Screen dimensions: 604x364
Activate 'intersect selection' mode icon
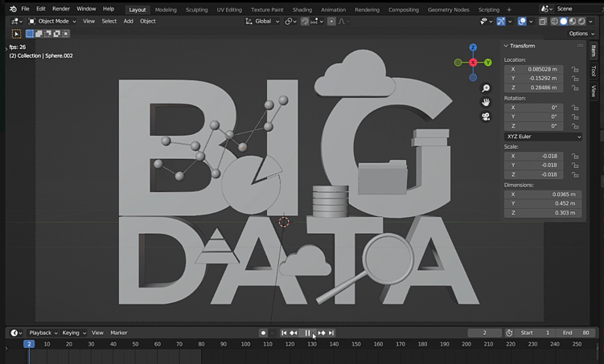click(x=65, y=34)
